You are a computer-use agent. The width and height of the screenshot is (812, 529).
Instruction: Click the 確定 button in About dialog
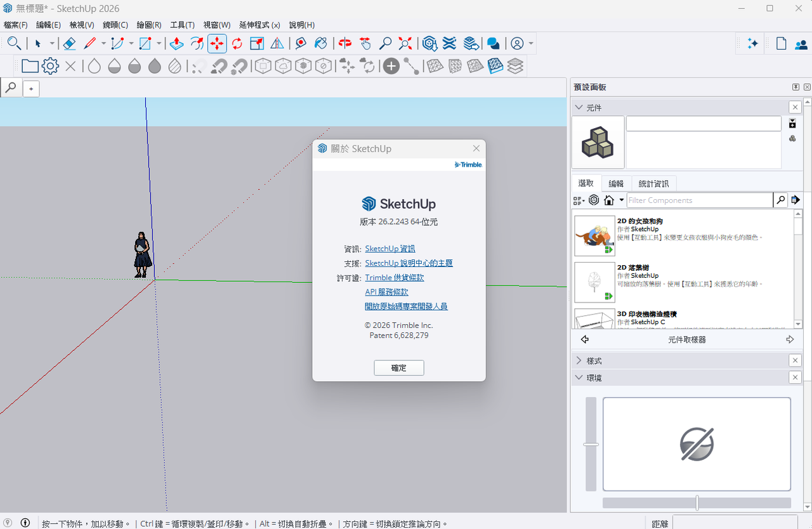tap(399, 368)
